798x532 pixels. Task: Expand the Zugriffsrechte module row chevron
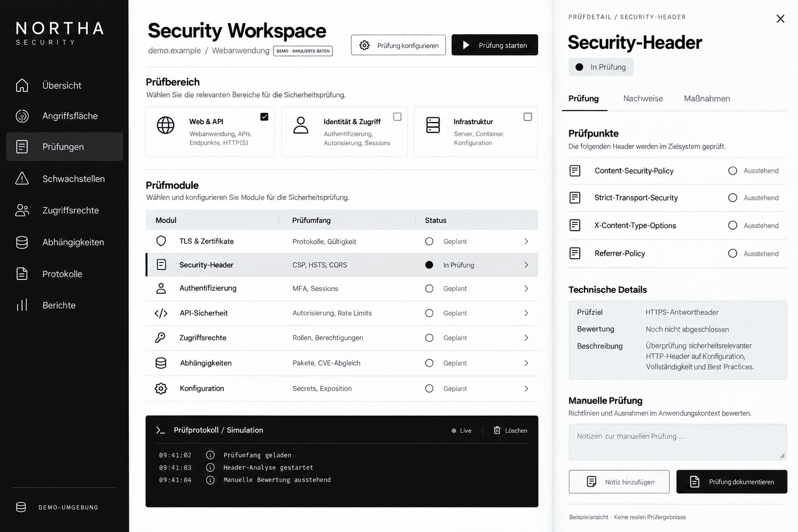coord(526,338)
